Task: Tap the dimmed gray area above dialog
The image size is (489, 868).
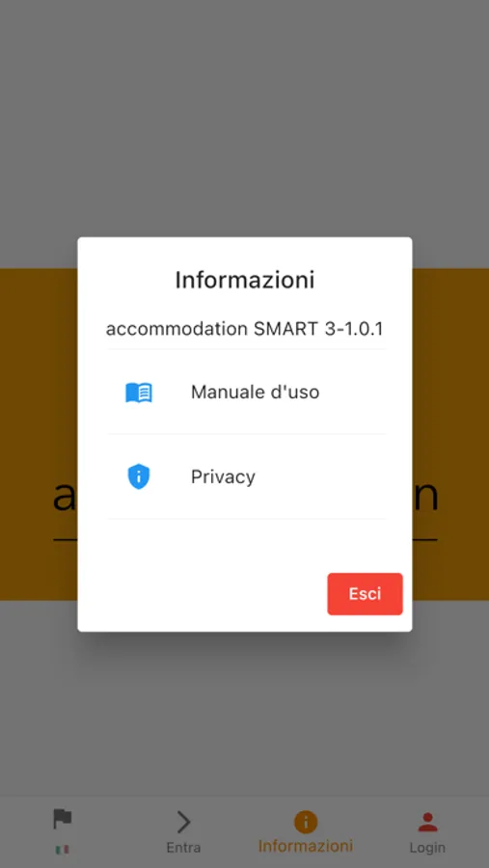Action: coord(244,119)
